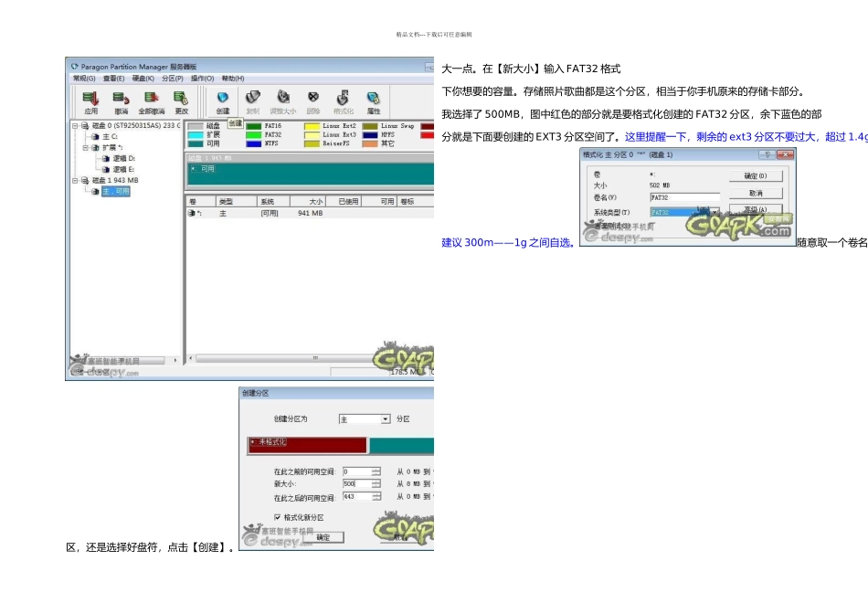
Task: Click the Linux Swap legend color swatch
Action: click(x=370, y=126)
